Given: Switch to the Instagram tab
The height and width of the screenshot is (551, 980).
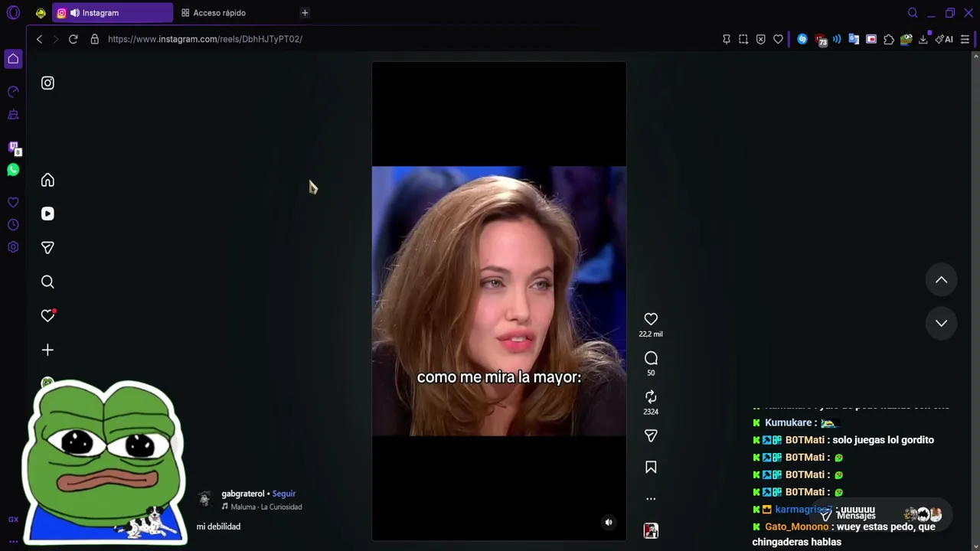Looking at the screenshot, I should [x=113, y=13].
